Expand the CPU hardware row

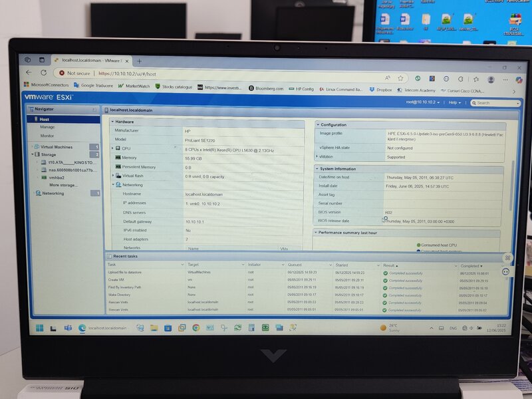112,148
